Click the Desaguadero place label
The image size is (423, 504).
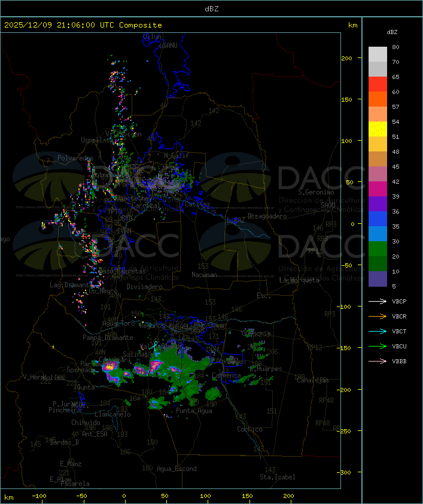click(267, 216)
